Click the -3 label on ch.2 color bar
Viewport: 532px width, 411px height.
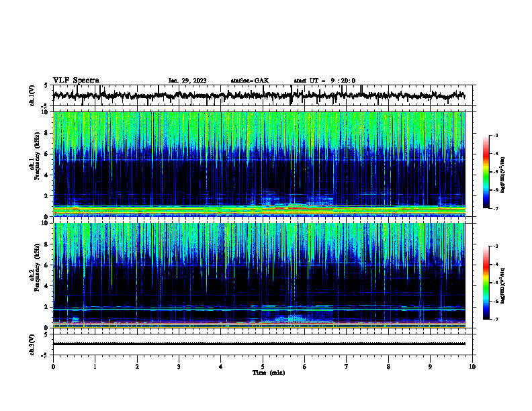[496, 246]
